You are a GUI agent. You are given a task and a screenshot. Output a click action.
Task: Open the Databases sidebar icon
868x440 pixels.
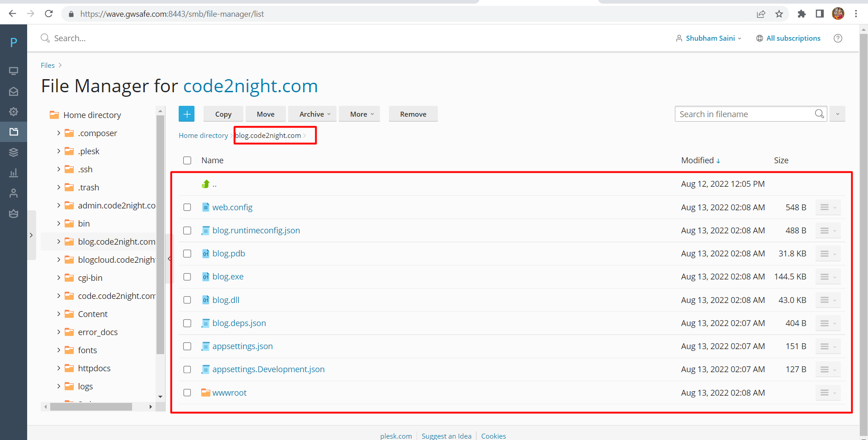(14, 152)
